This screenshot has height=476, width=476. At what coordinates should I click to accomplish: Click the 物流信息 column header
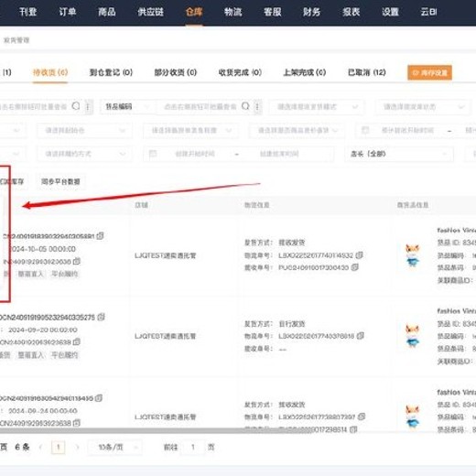pos(257,205)
